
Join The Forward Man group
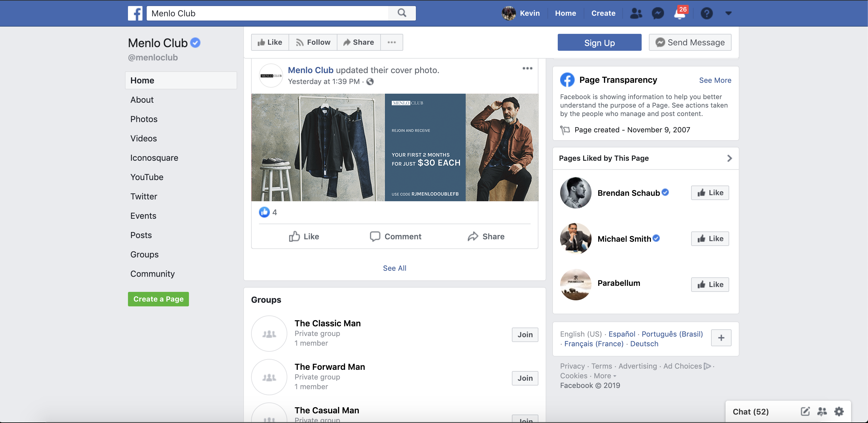pyautogui.click(x=525, y=378)
